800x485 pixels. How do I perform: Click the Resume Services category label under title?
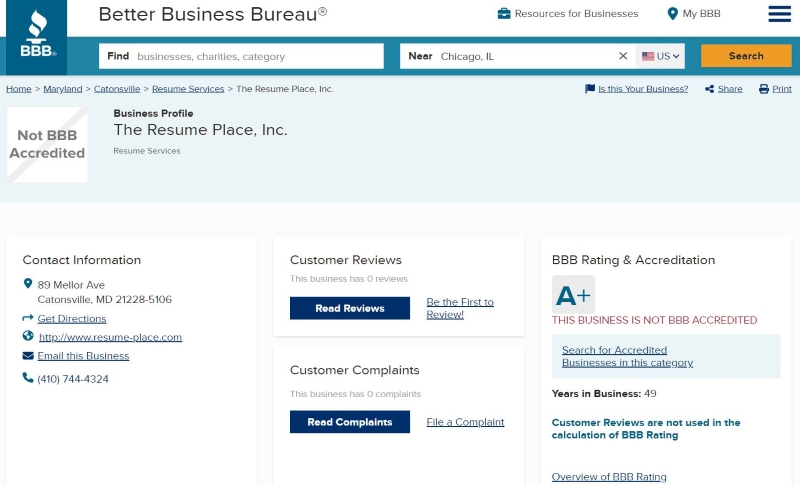coord(146,151)
